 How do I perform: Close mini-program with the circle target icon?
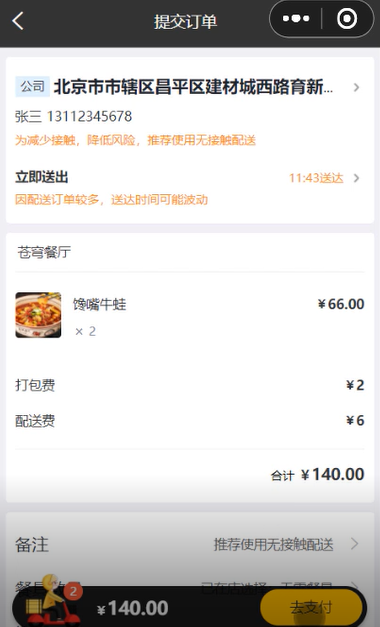click(x=347, y=18)
